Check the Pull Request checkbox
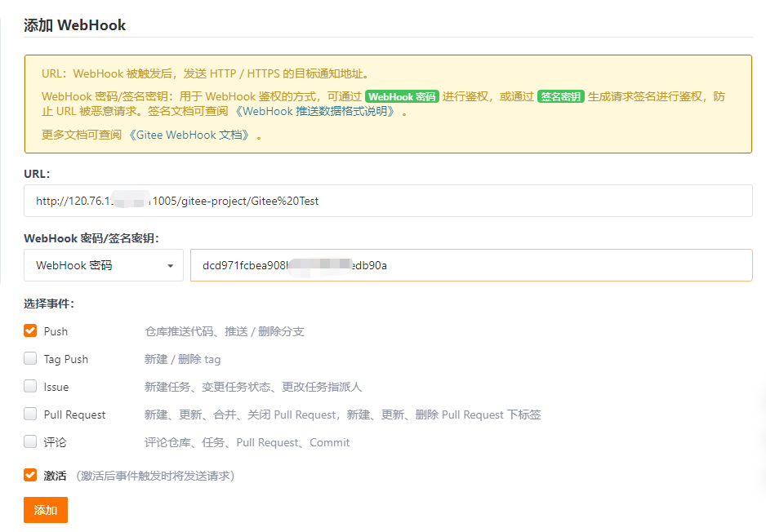The height and width of the screenshot is (532, 766). (x=30, y=415)
